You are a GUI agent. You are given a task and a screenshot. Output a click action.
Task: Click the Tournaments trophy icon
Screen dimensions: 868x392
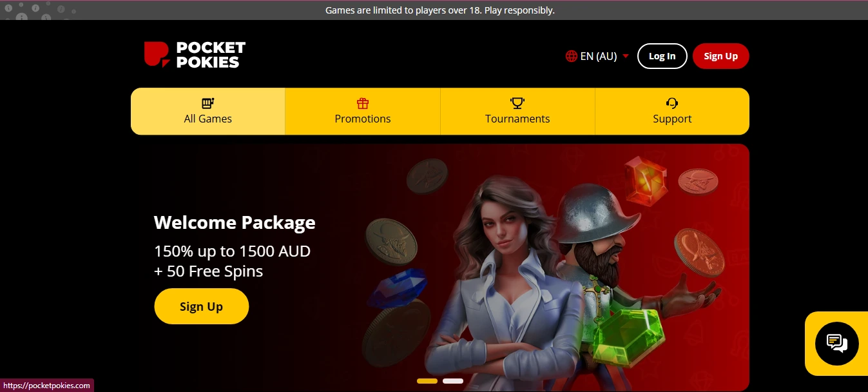point(517,103)
